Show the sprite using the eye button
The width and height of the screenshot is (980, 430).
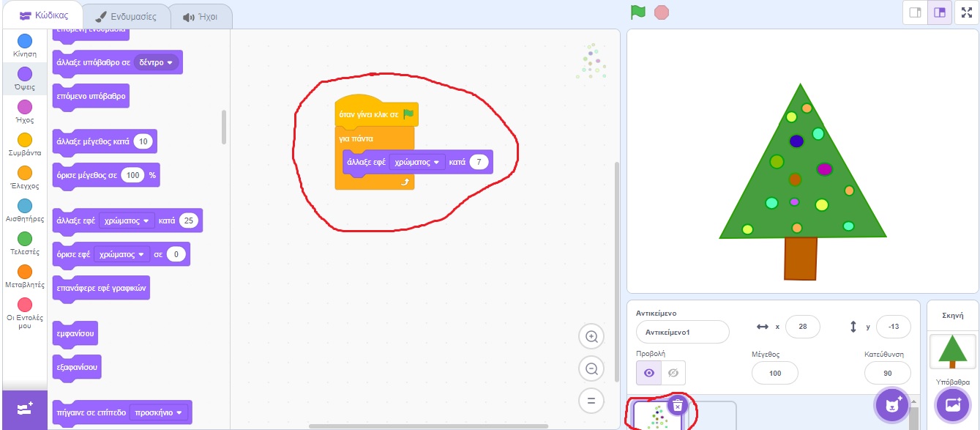point(648,373)
